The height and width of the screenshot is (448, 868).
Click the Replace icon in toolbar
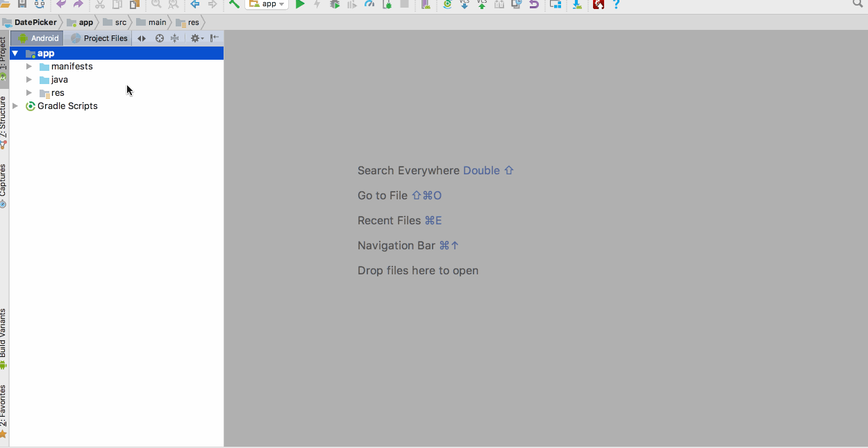click(x=174, y=4)
